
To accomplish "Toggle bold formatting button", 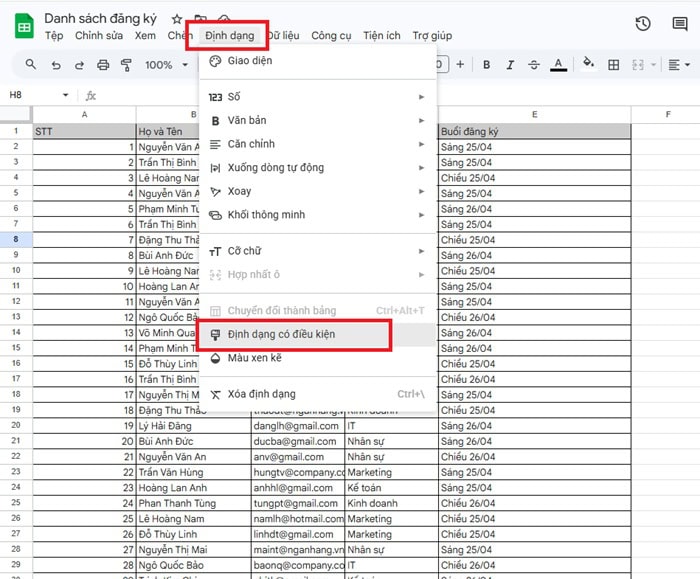I will pyautogui.click(x=486, y=65).
